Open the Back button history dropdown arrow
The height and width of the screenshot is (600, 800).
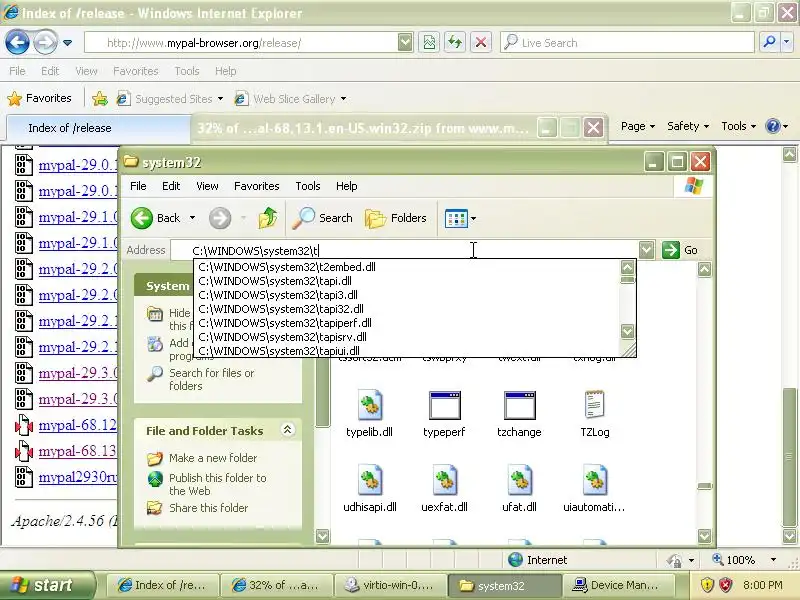tap(192, 218)
